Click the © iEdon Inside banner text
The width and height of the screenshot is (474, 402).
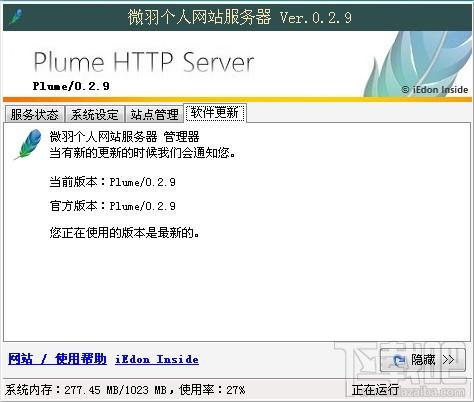(435, 89)
